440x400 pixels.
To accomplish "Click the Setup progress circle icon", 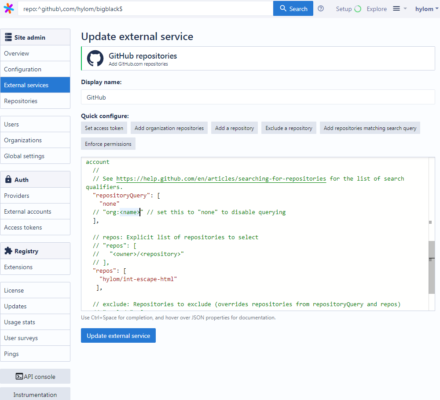I will [358, 9].
